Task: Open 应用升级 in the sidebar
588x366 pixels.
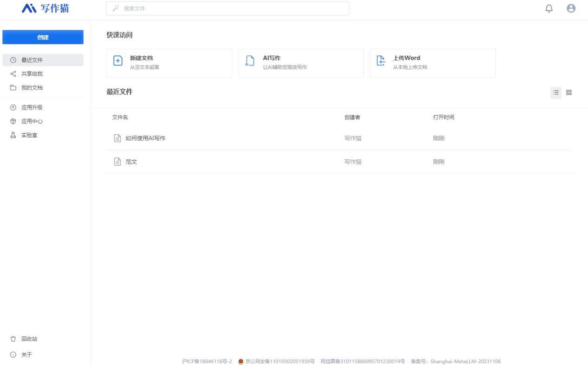Action: click(x=32, y=107)
